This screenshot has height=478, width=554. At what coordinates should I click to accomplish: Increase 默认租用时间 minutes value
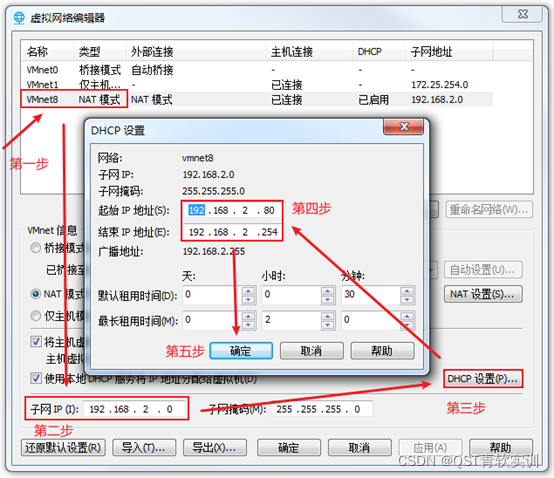407,291
